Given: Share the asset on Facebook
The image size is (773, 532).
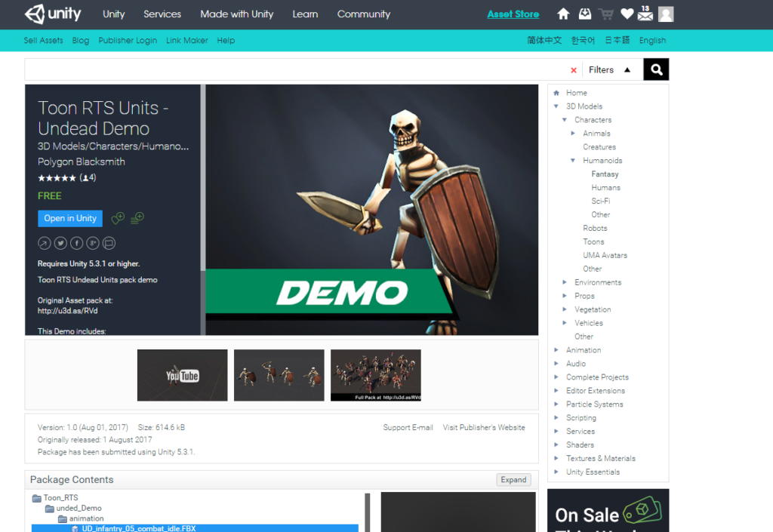Looking at the screenshot, I should [x=76, y=243].
